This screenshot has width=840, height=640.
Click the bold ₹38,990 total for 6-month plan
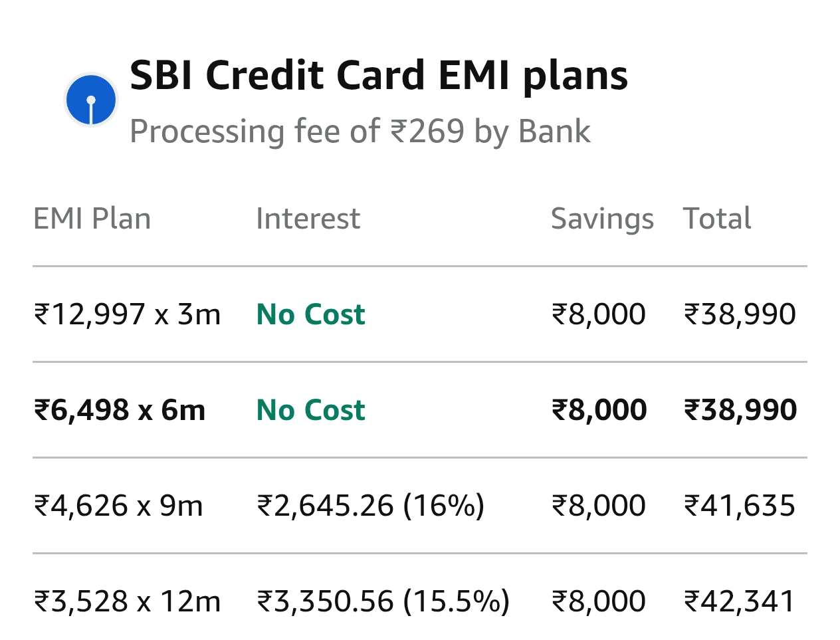[740, 410]
